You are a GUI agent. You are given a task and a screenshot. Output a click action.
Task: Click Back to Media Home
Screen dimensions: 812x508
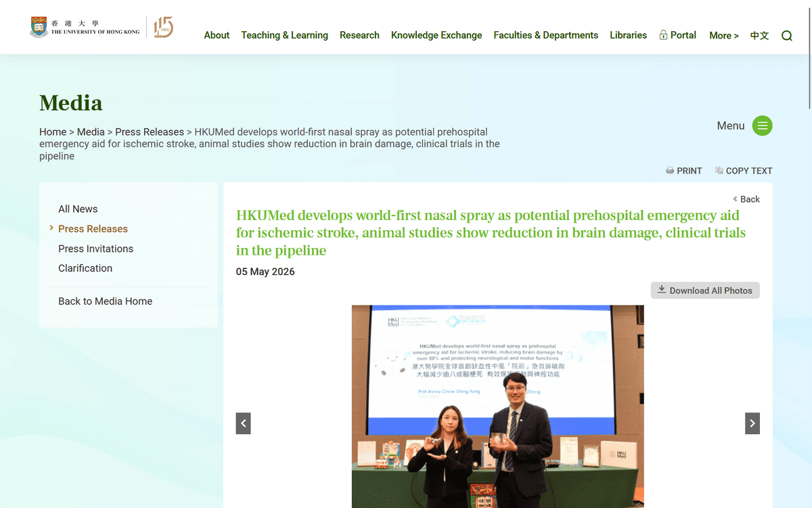105,301
